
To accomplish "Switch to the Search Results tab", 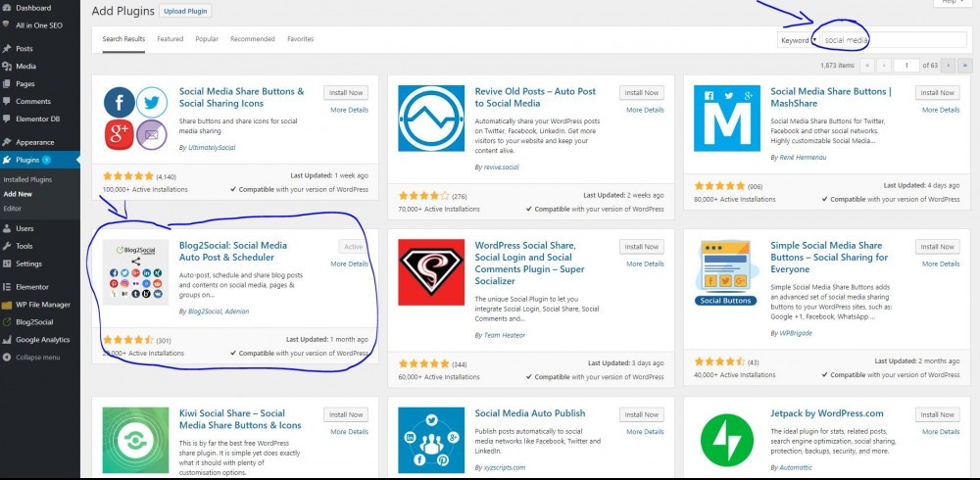I will click(123, 39).
